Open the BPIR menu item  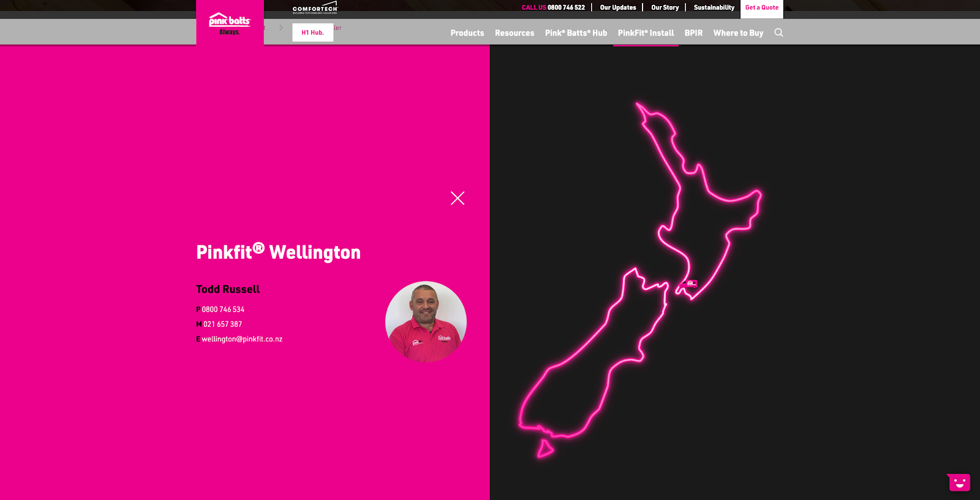point(693,33)
